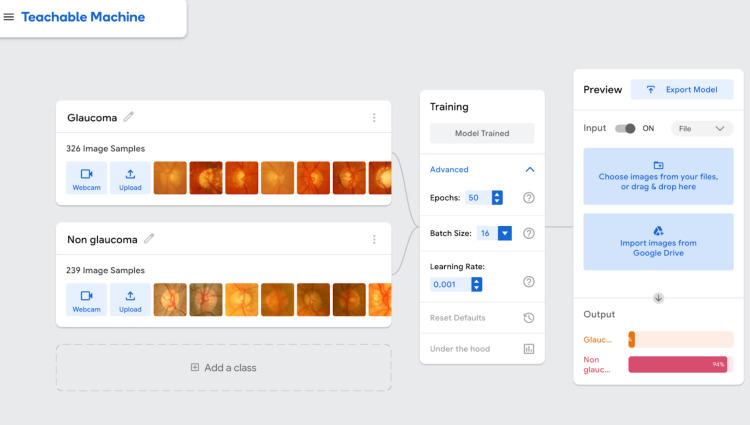Screen dimensions: 750x425
Task: Click the Glaucoma class title
Action: pos(92,118)
